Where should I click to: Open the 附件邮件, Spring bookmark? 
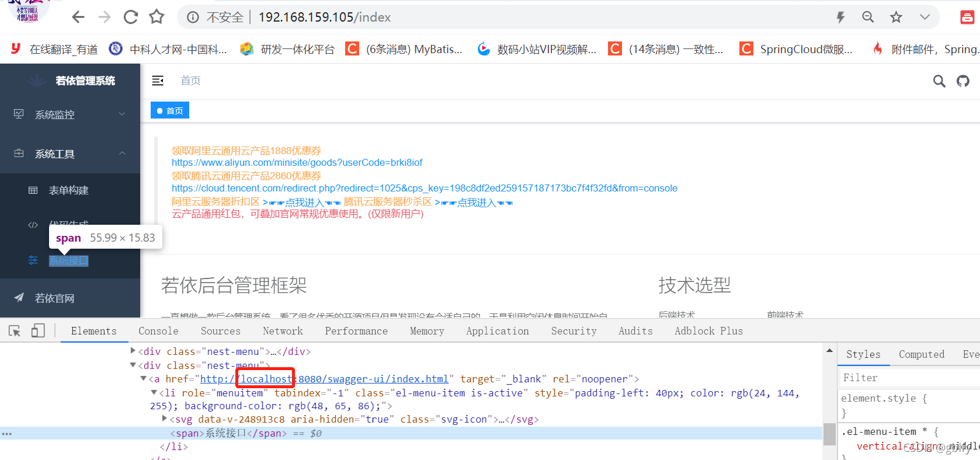[x=926, y=50]
